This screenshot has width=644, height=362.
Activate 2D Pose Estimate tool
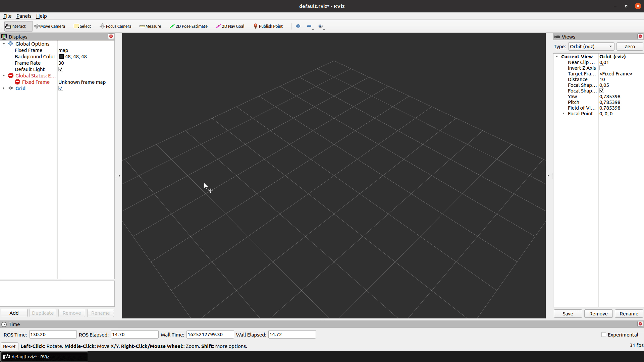[189, 26]
